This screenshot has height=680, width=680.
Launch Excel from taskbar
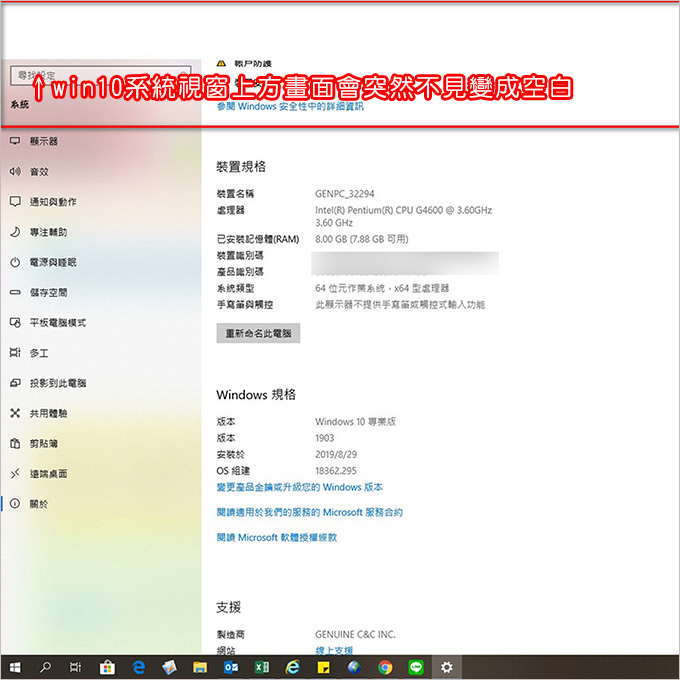point(262,667)
